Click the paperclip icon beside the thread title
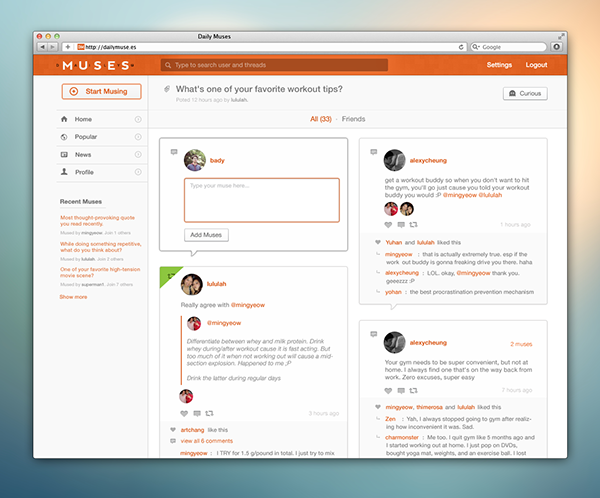 tap(167, 89)
